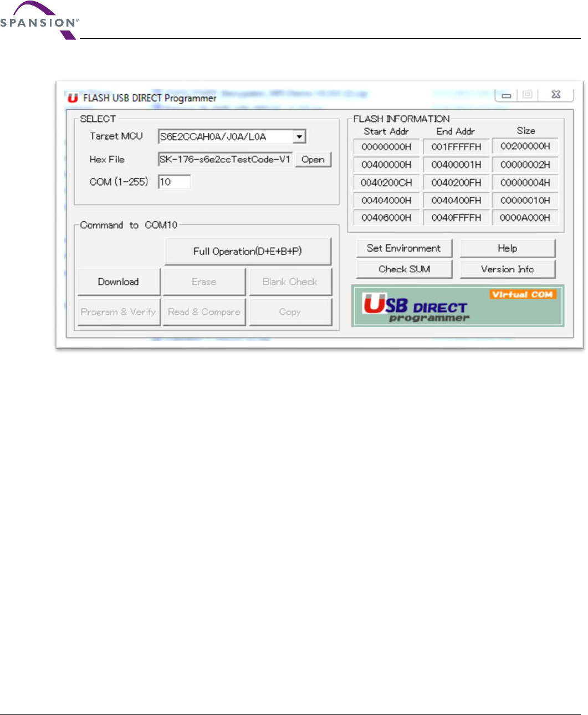Click the Hex File path field
The width and height of the screenshot is (588, 715).
click(225, 160)
